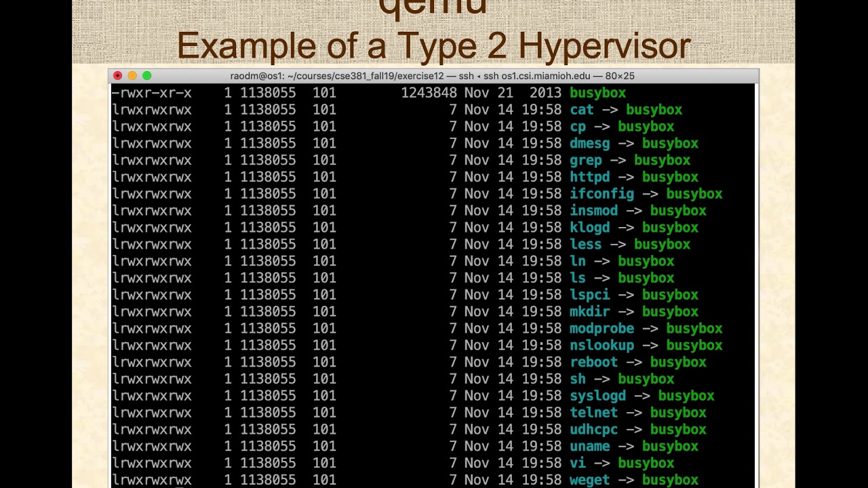
Task: Click the terminal title bar text
Action: click(x=433, y=76)
